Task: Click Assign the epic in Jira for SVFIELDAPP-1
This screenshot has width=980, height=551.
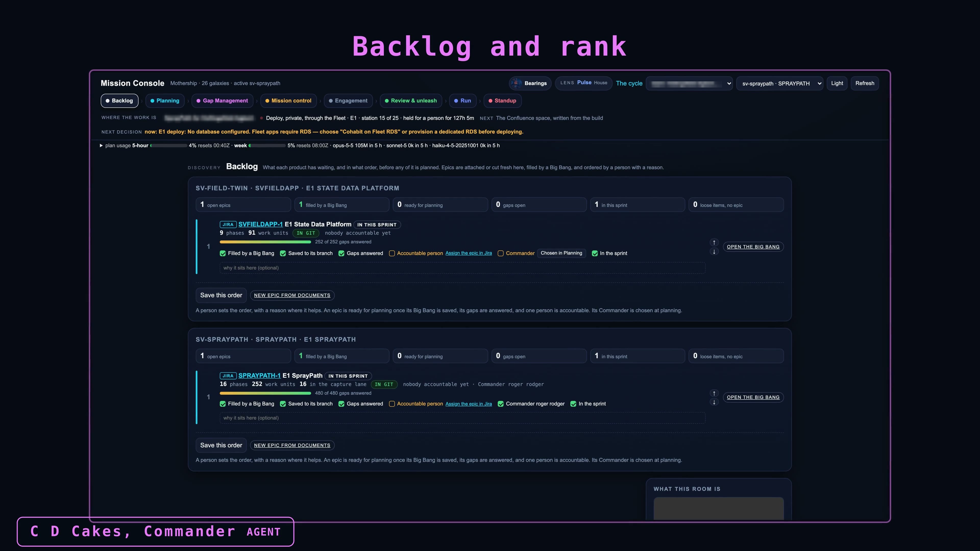Action: click(x=469, y=253)
